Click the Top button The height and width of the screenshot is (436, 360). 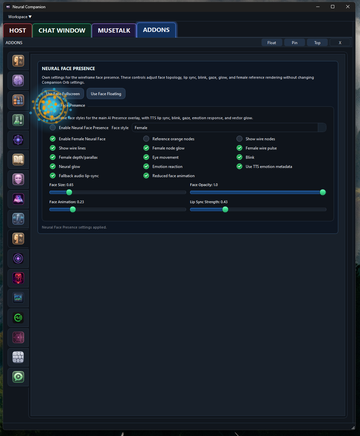[x=317, y=43]
